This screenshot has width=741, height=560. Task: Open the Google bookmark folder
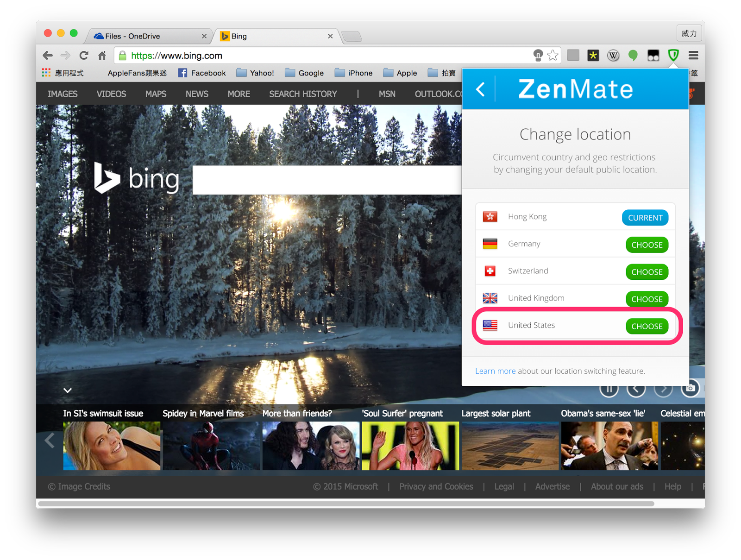(x=304, y=73)
